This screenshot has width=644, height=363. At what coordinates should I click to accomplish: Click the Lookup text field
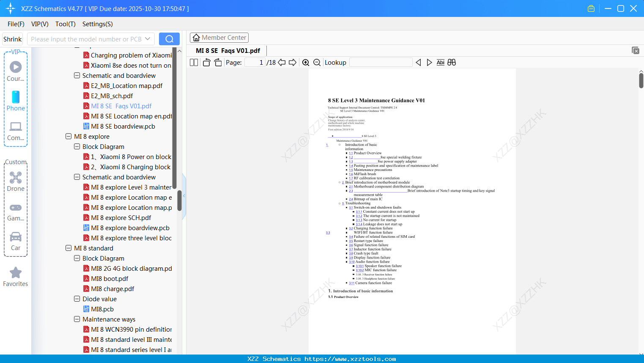(381, 63)
